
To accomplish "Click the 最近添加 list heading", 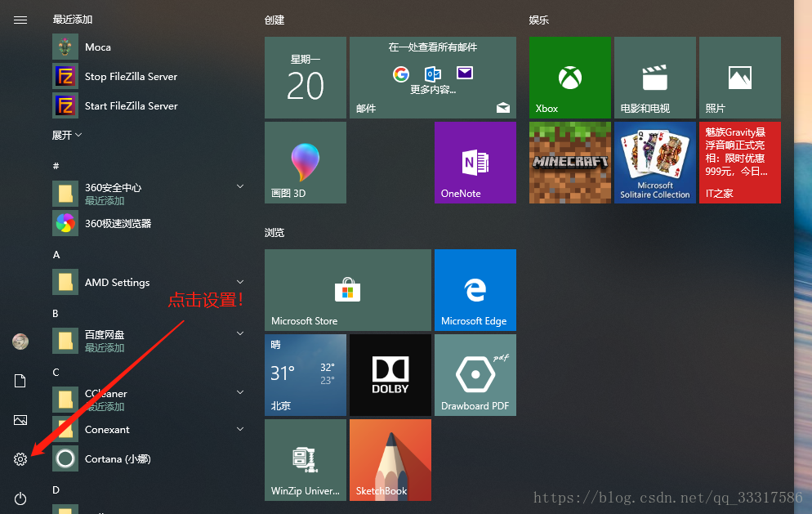I will 73,19.
